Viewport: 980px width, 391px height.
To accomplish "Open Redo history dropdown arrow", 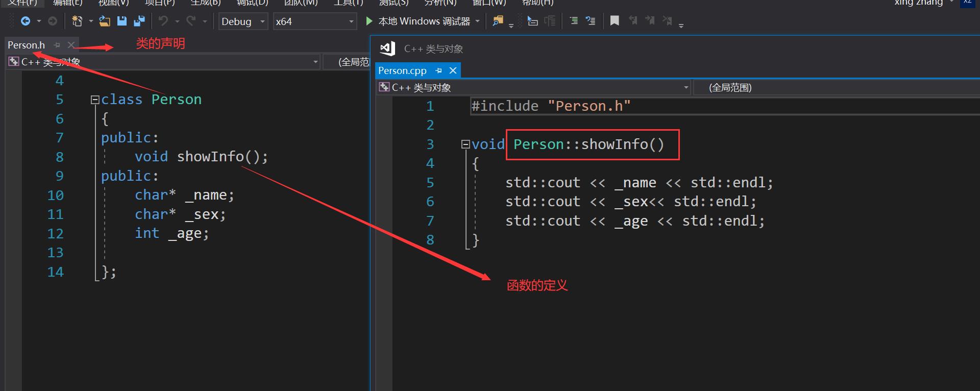I will coord(205,21).
